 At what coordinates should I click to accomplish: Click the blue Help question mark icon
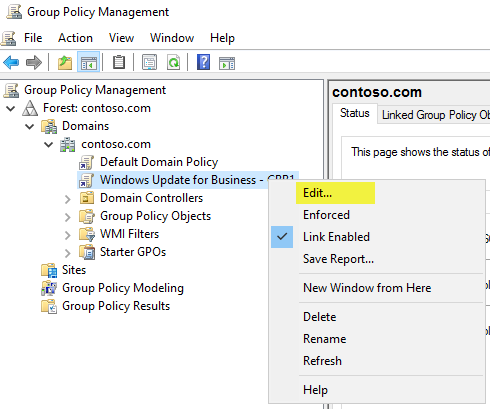(x=203, y=62)
